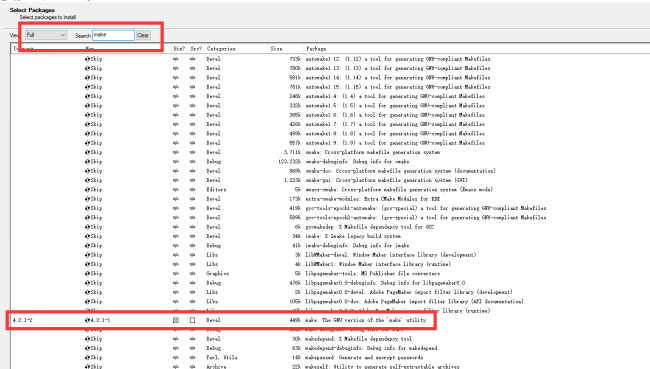Click the Clear search button
Screen dimensions: 650x369
click(x=143, y=35)
